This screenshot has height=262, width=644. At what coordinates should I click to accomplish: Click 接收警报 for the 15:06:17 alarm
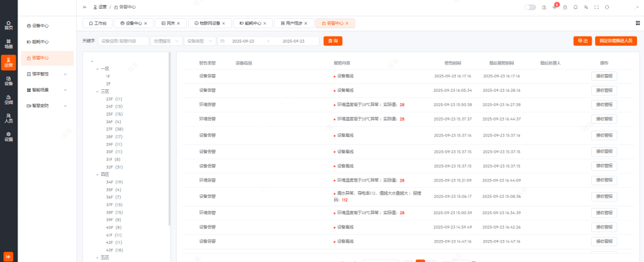click(604, 197)
